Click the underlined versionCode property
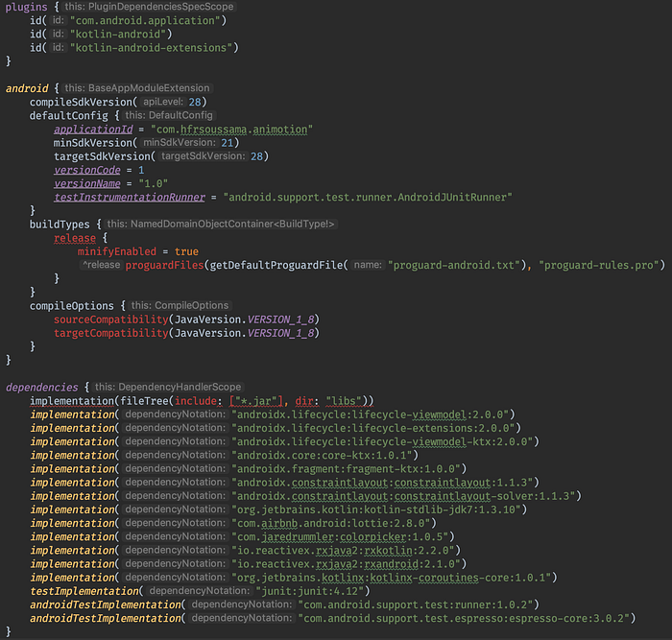Image resolution: width=672 pixels, height=640 pixels. (87, 170)
